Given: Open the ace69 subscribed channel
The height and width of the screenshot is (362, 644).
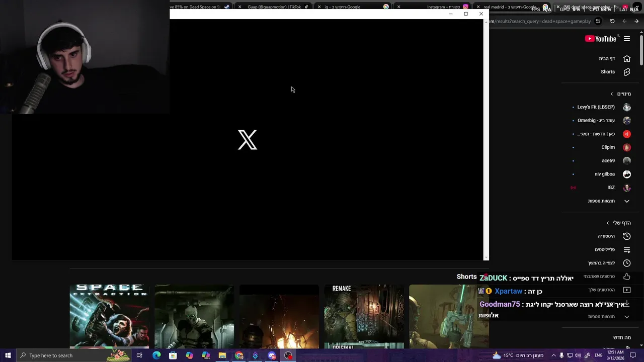Looking at the screenshot, I should pyautogui.click(x=608, y=161).
